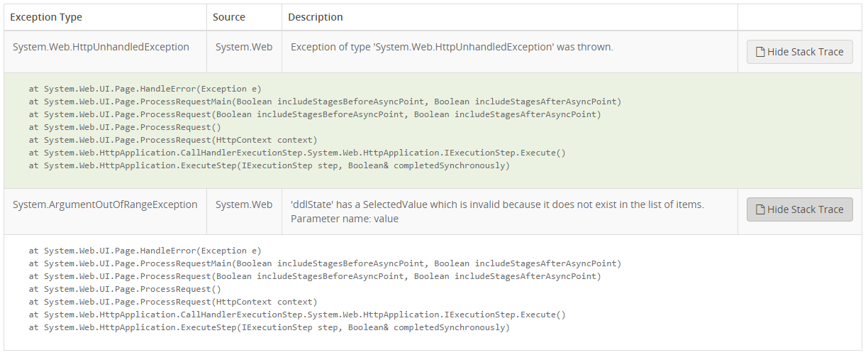Click ExecuteStep line in the green stack trace
Image resolution: width=868 pixels, height=355 pixels.
pyautogui.click(x=269, y=165)
